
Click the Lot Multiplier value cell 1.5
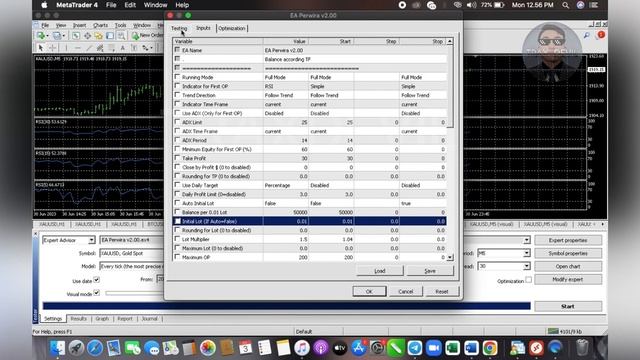click(286, 239)
